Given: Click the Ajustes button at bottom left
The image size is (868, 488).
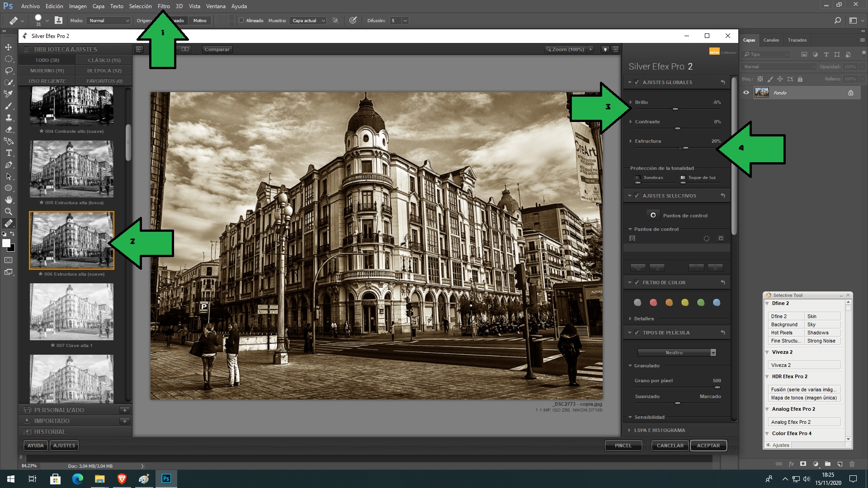Looking at the screenshot, I should click(x=64, y=446).
